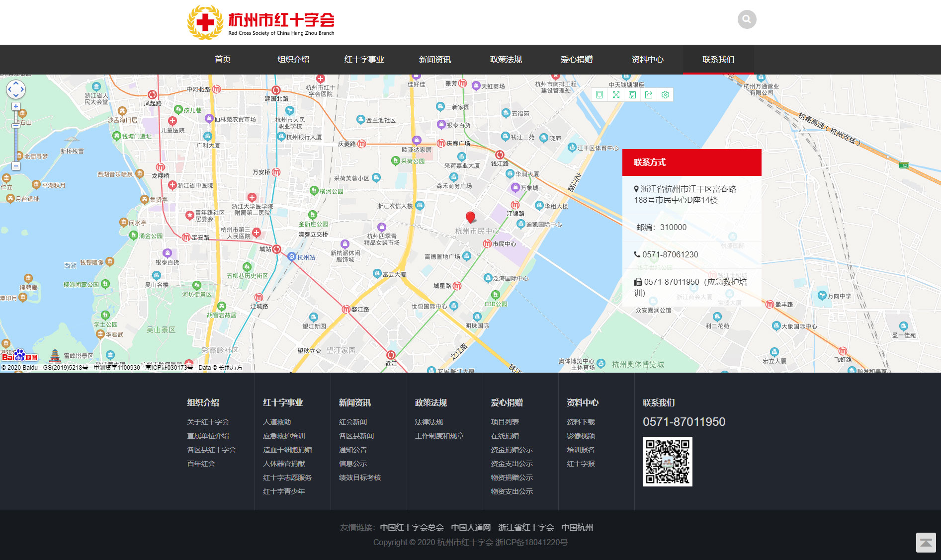Screen dimensions: 941x560
Task: Open the search magnifier icon
Action: [x=747, y=19]
